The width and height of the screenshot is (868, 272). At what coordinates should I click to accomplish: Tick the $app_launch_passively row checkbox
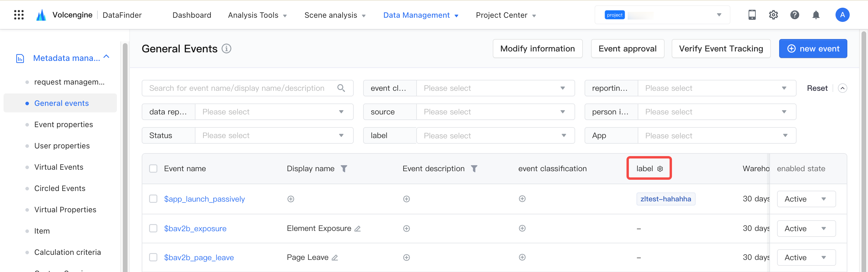pos(153,199)
